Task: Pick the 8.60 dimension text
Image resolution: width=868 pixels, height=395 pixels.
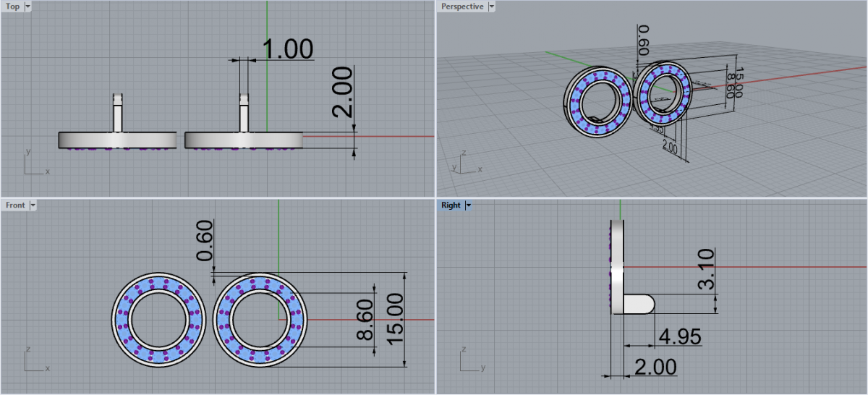Action: coord(365,320)
